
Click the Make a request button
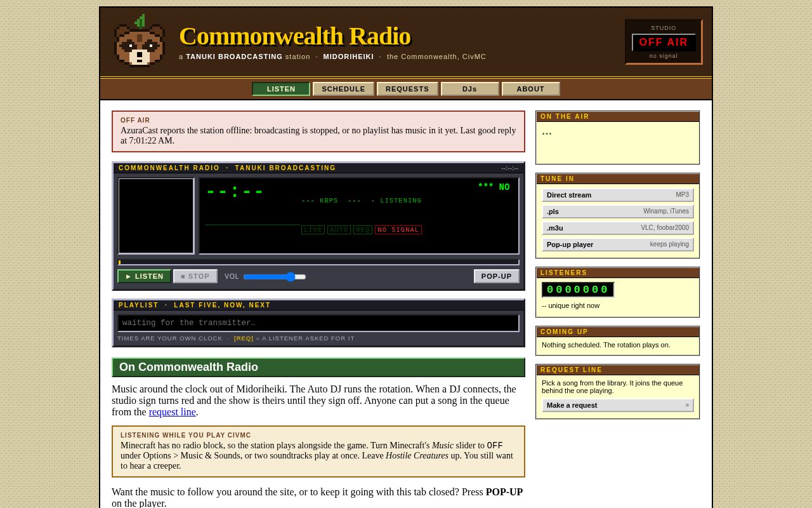tap(618, 405)
